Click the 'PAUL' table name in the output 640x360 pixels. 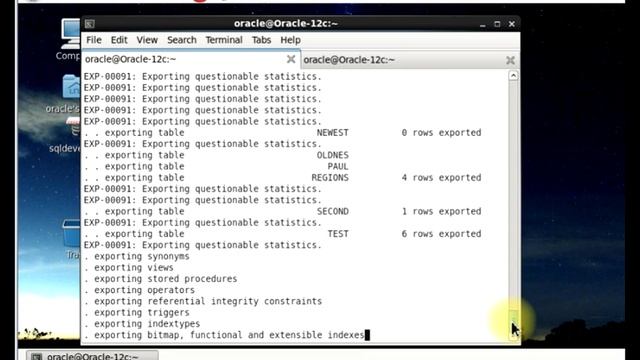pos(338,167)
